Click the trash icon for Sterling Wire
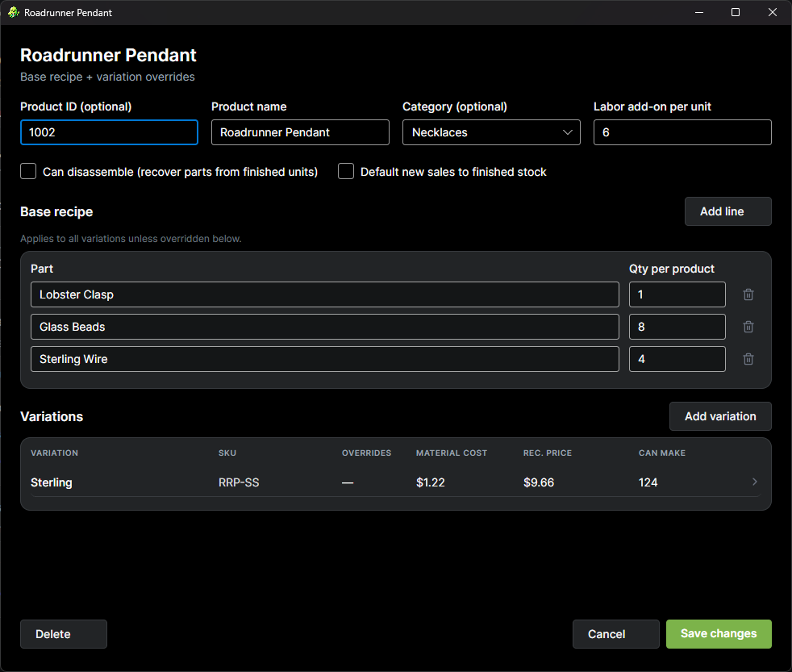792x672 pixels. [748, 359]
